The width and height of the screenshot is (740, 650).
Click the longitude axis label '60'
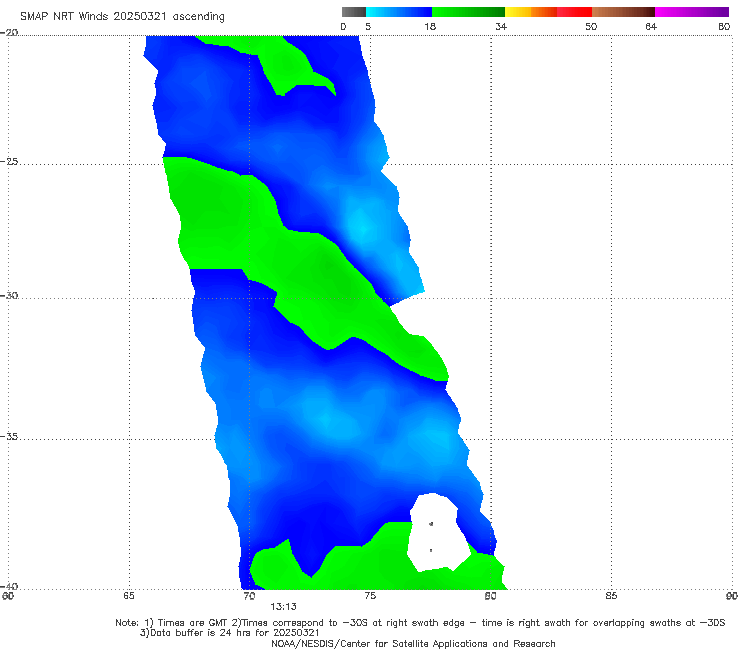pyautogui.click(x=8, y=596)
